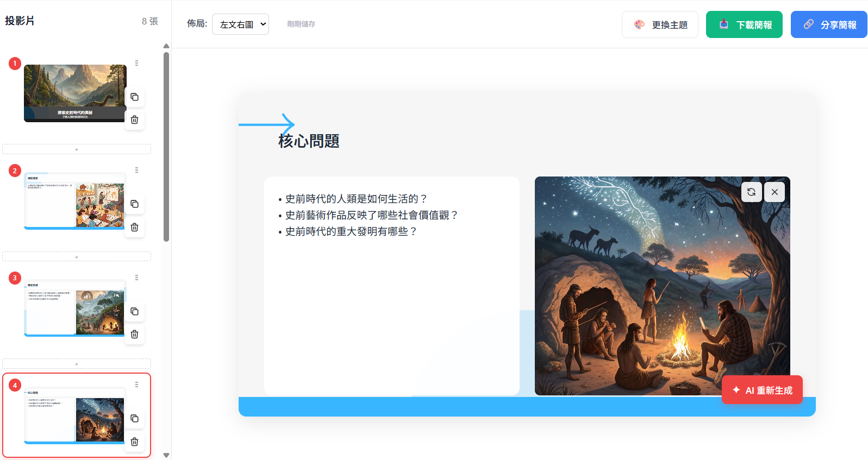
Task: Duplicate slide 1 with copy icon
Action: 134,97
